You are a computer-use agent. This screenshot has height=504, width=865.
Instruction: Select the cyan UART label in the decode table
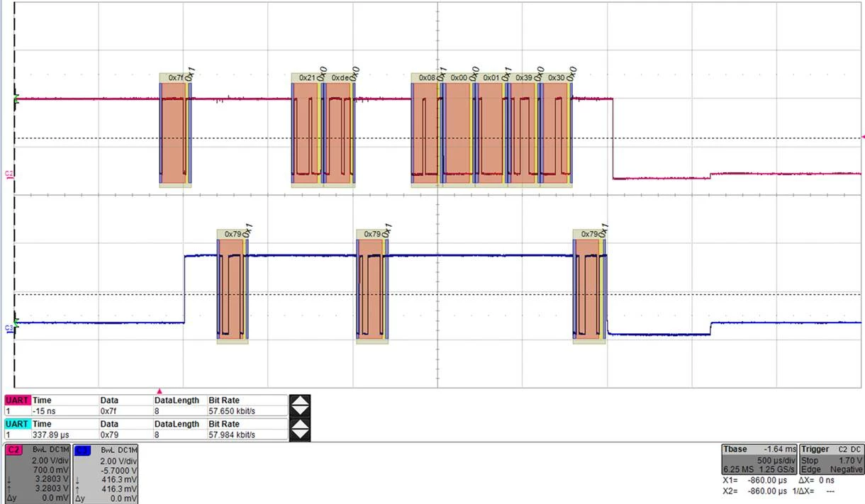(18, 424)
